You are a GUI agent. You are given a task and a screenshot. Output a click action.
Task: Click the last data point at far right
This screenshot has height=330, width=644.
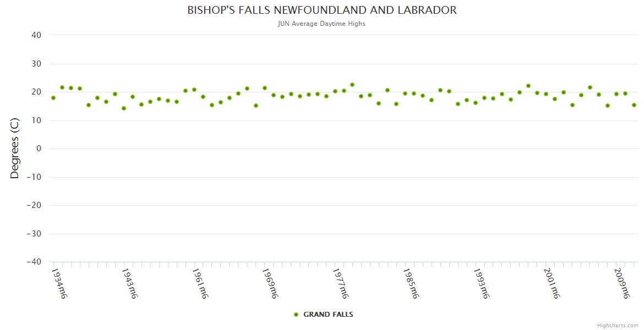[x=634, y=105]
